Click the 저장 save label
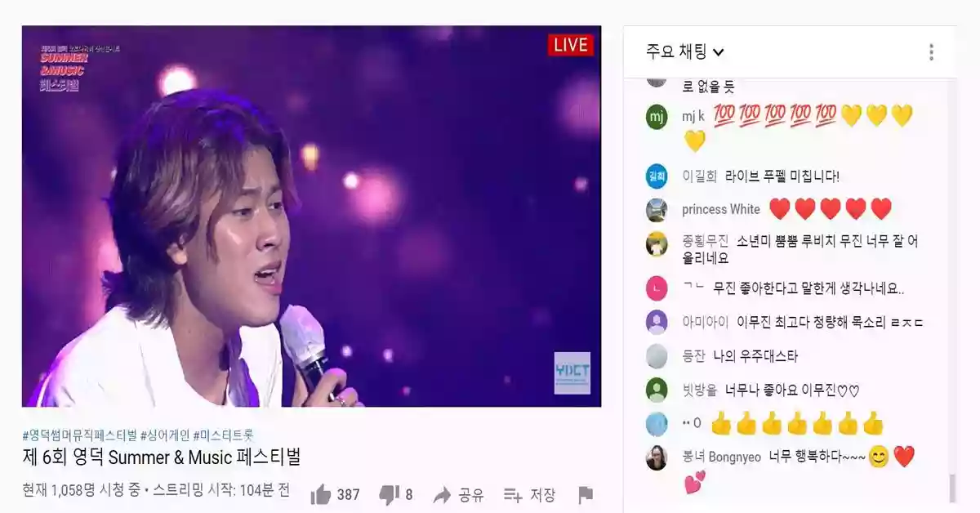Screen dimensions: 980x513 (543, 495)
